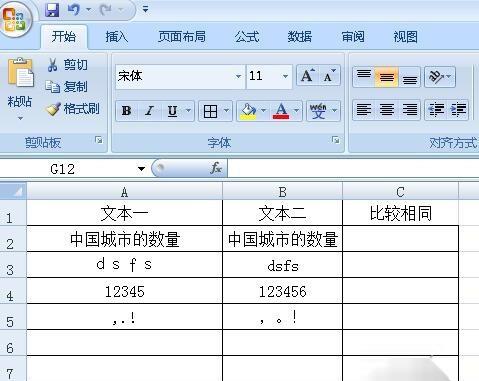This screenshot has height=381, width=479.
Task: Click 格式刷 format painter button
Action: (72, 109)
